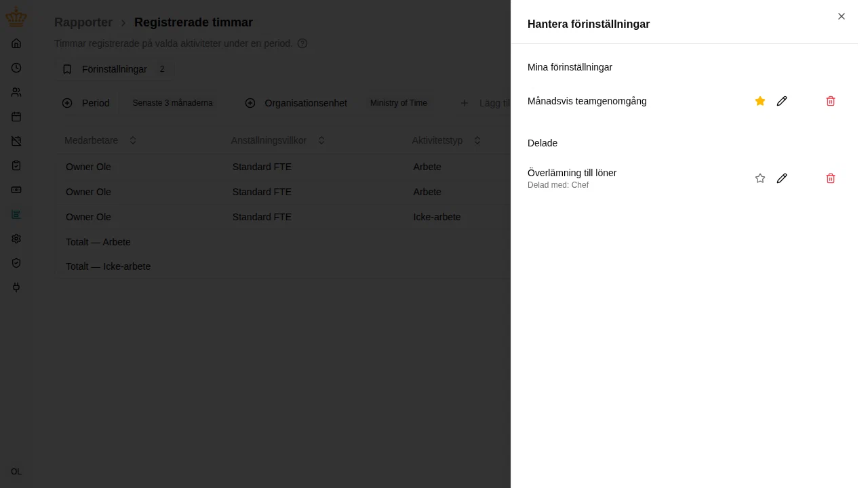Screen dimensions: 868x488
Task: Open the Förinställningar presets button
Action: point(114,69)
